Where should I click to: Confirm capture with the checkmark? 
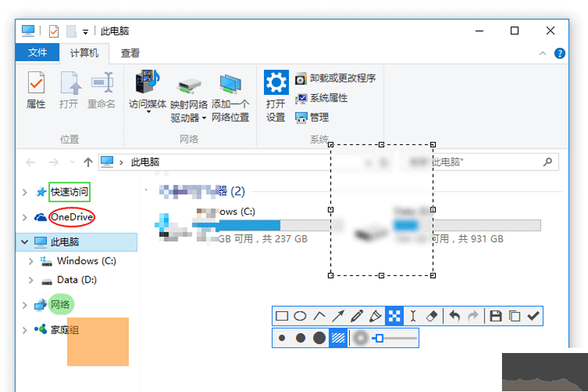tap(533, 316)
